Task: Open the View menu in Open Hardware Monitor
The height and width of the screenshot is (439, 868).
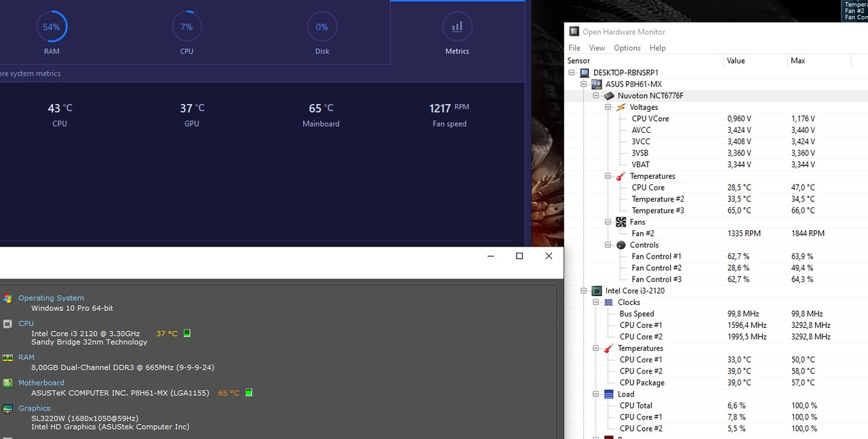Action: pos(597,48)
